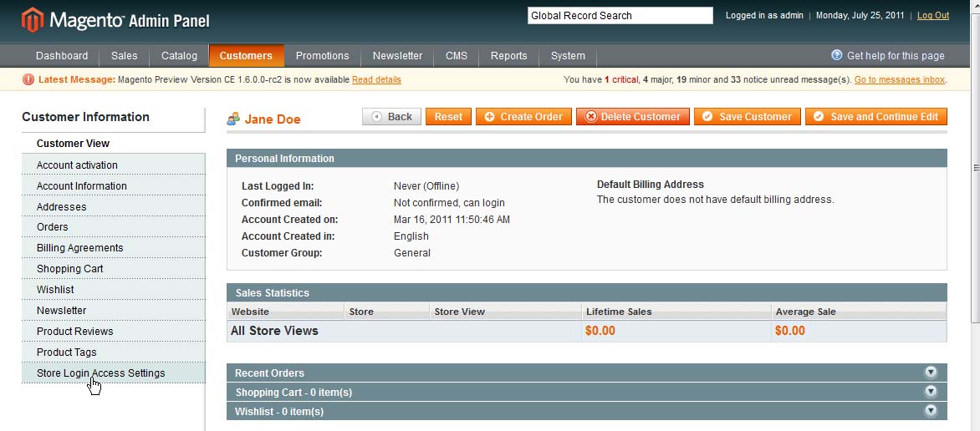980x431 pixels.
Task: Click the Default Billing Address heading
Action: (x=651, y=185)
